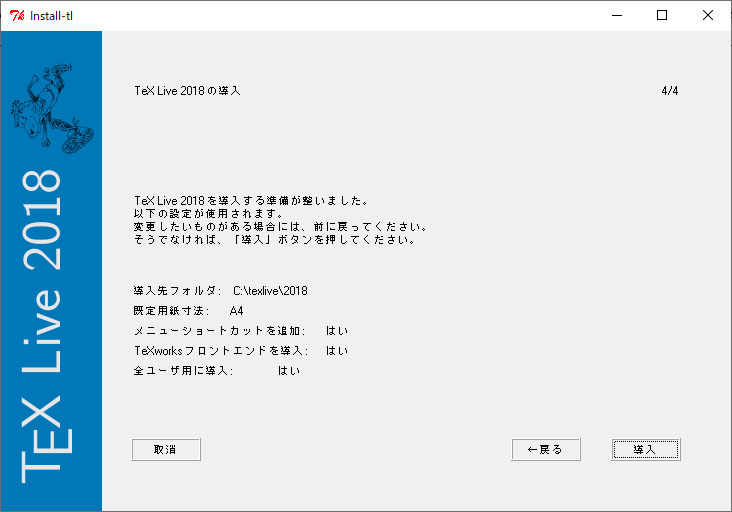Click the line starting 変更したいものがある場合には

coord(281,227)
